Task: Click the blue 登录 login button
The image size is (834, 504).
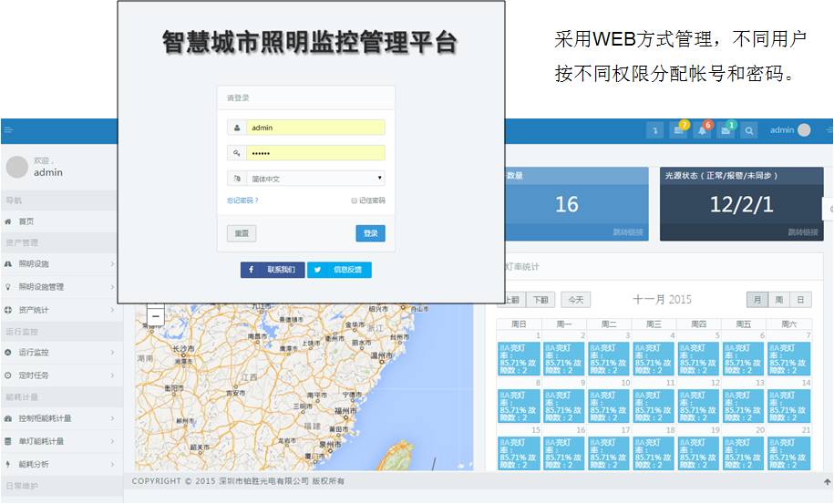Action: point(370,233)
